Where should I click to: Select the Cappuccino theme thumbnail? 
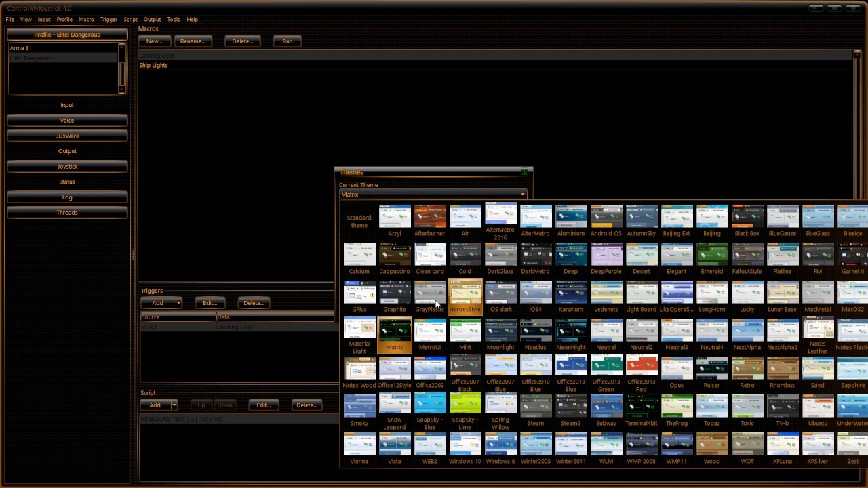coord(395,259)
